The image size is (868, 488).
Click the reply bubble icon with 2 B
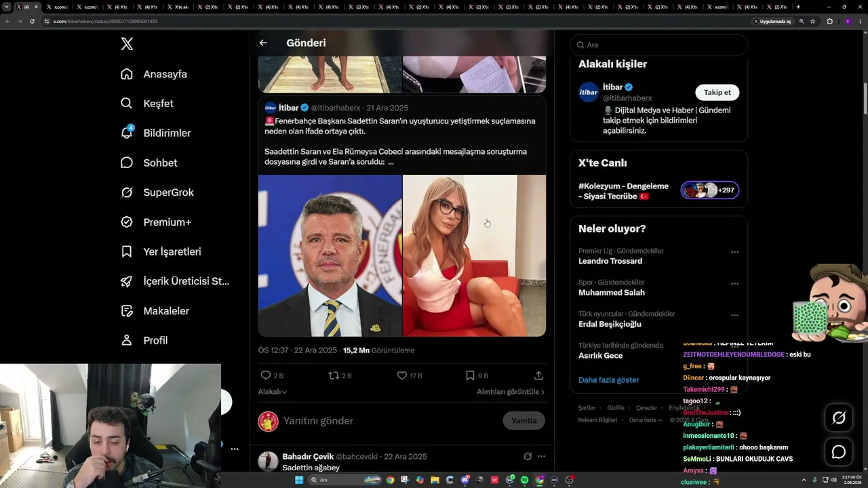click(266, 375)
